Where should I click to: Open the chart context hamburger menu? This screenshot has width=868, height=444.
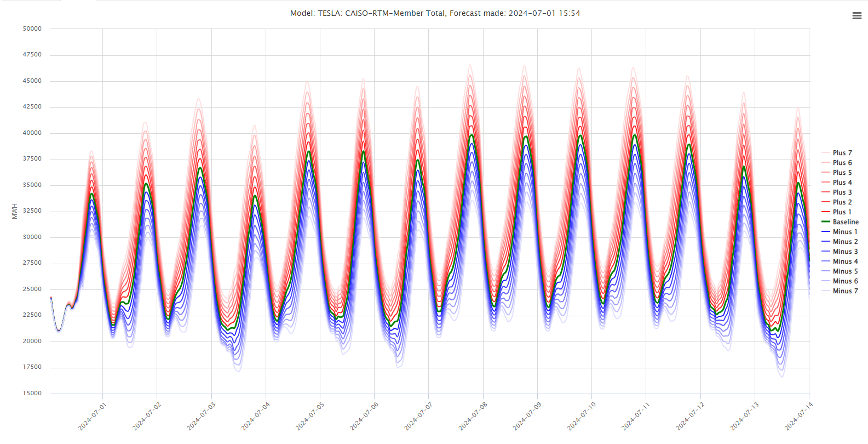pos(857,16)
